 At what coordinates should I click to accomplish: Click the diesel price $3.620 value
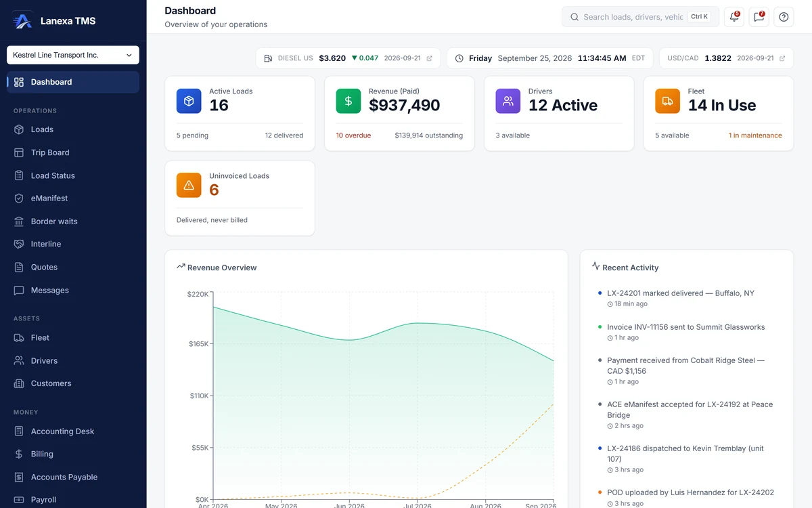pos(332,58)
